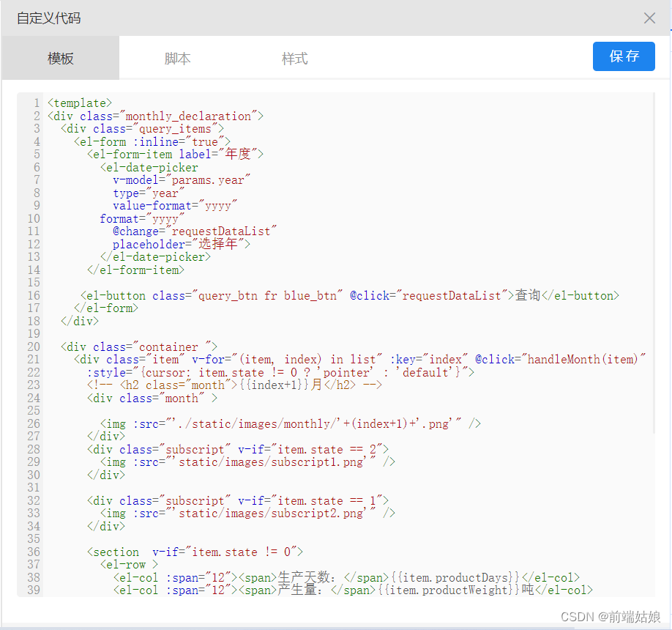Click line number 1 in the editor
This screenshot has width=672, height=630.
pyautogui.click(x=34, y=103)
